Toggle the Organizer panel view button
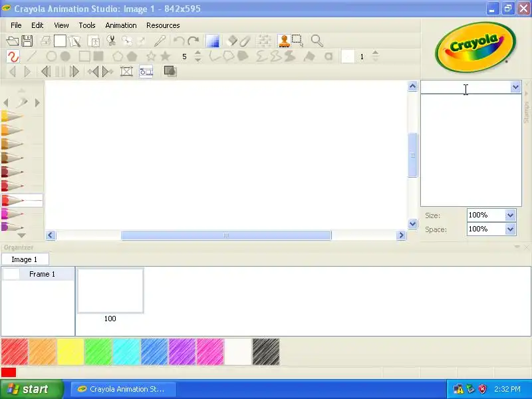Viewport: 532px width, 399px height. click(x=146, y=72)
